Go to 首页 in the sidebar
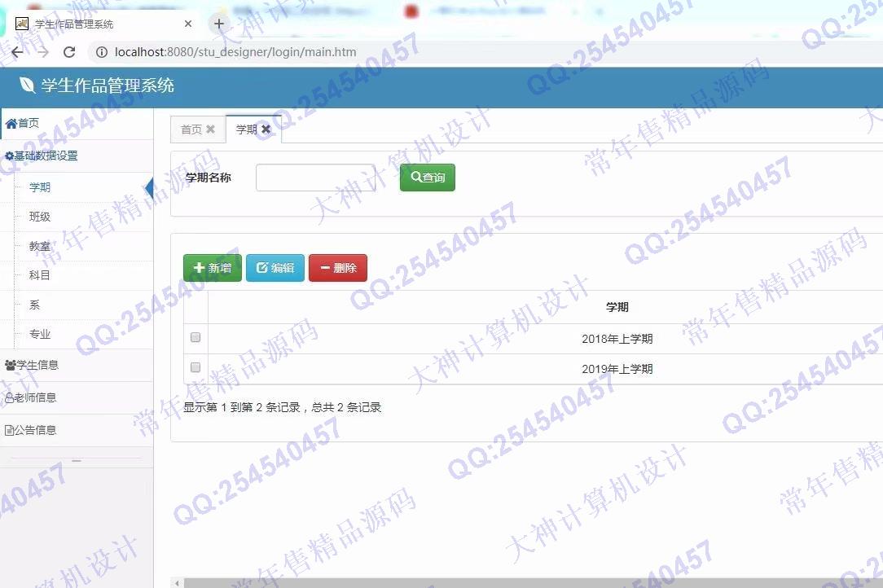Viewport: 883px width, 588px height. 77,123
